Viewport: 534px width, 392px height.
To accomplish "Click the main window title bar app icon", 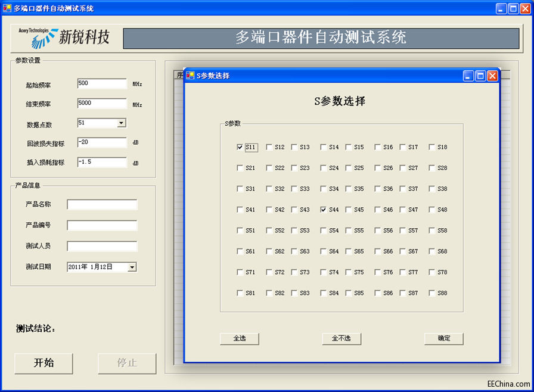I will coord(7,8).
